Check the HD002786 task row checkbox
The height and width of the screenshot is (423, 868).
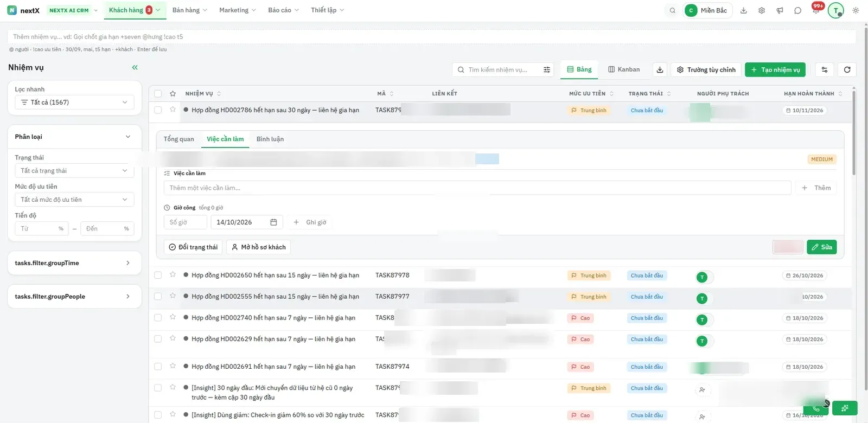(x=158, y=110)
